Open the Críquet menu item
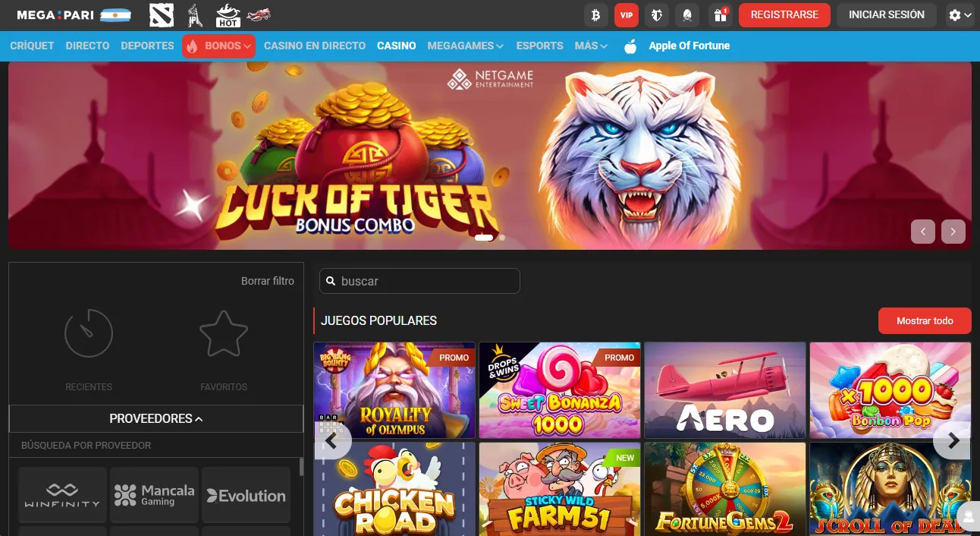 (x=32, y=46)
